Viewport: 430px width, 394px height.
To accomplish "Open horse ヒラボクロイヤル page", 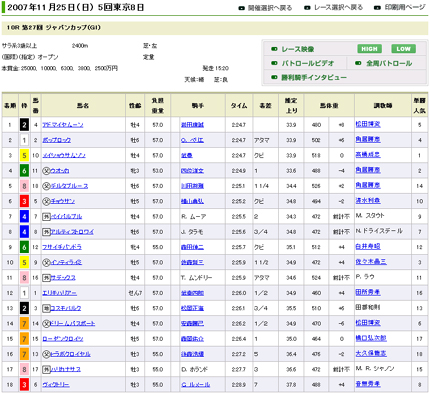I will pos(70,354).
